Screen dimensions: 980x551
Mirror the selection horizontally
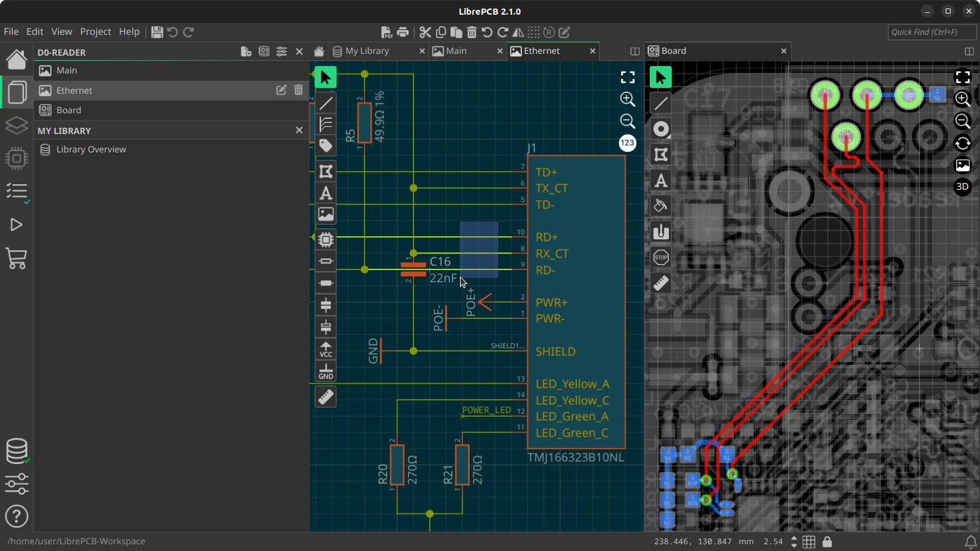518,32
